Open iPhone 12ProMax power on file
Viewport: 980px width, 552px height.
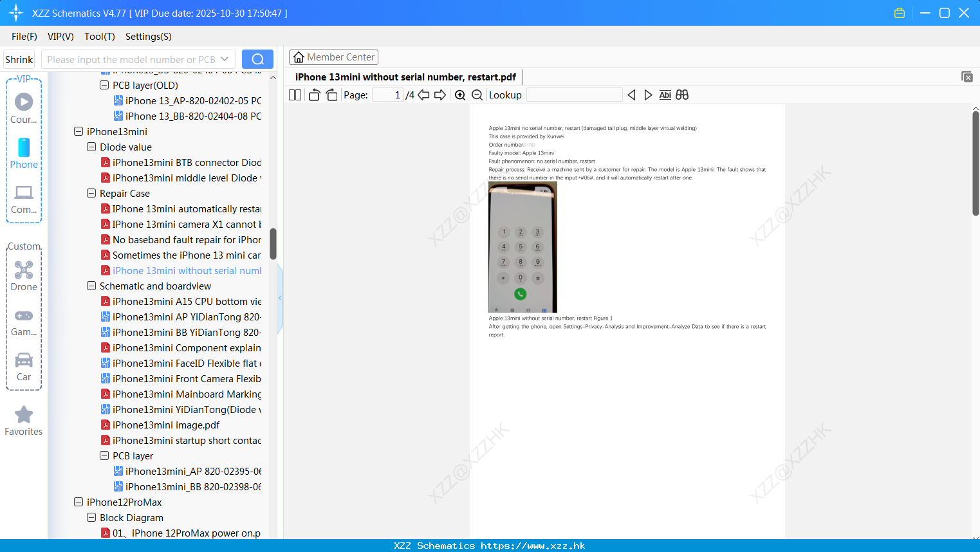pos(181,533)
